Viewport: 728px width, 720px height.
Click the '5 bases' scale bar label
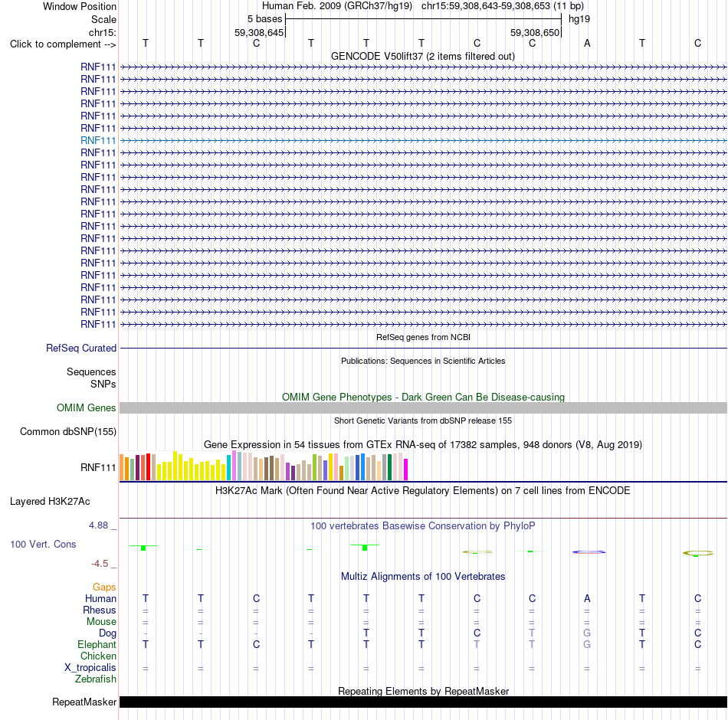264,19
